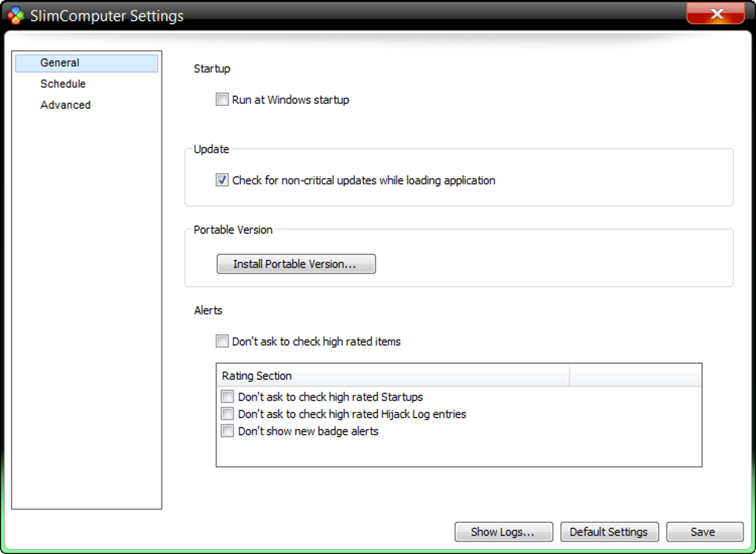
Task: Open Show Logs dialog
Action: pyautogui.click(x=503, y=532)
